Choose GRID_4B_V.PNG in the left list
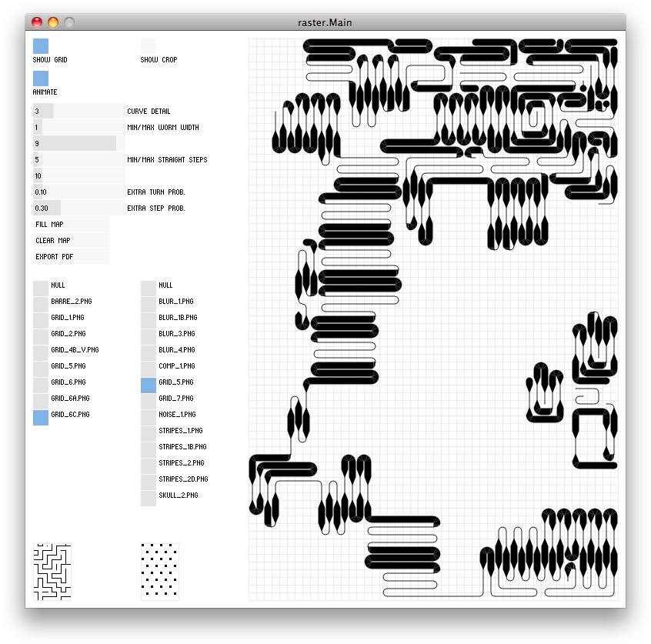This screenshot has width=651, height=644. (x=41, y=350)
